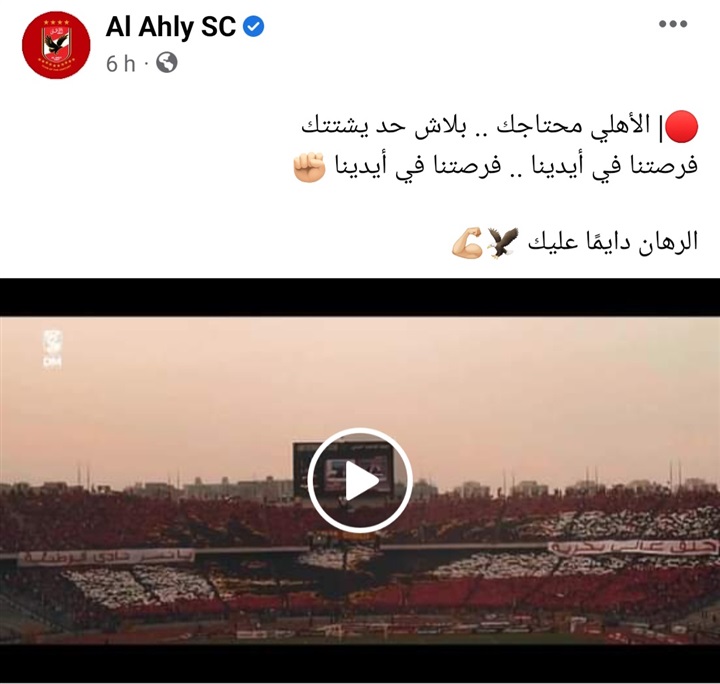Viewport: 720px width, 684px height.
Task: Click the Al Ahly SC page name
Action: coord(171,27)
